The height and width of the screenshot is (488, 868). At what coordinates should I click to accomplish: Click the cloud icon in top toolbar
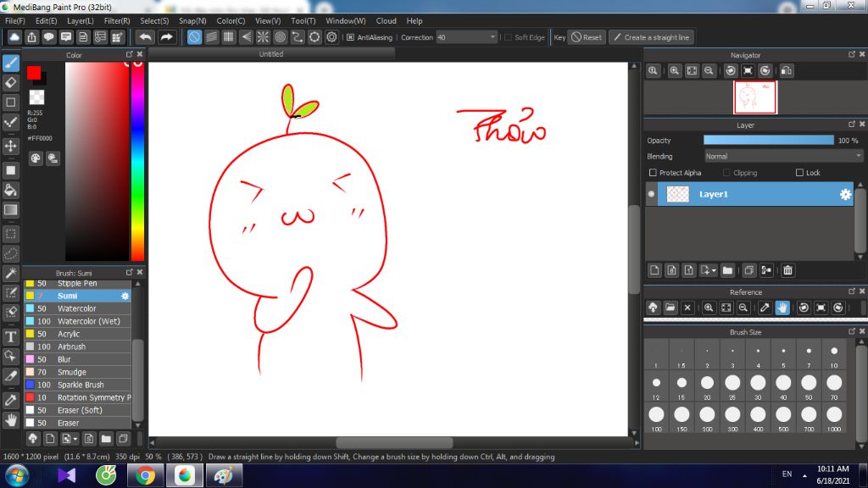(14, 37)
